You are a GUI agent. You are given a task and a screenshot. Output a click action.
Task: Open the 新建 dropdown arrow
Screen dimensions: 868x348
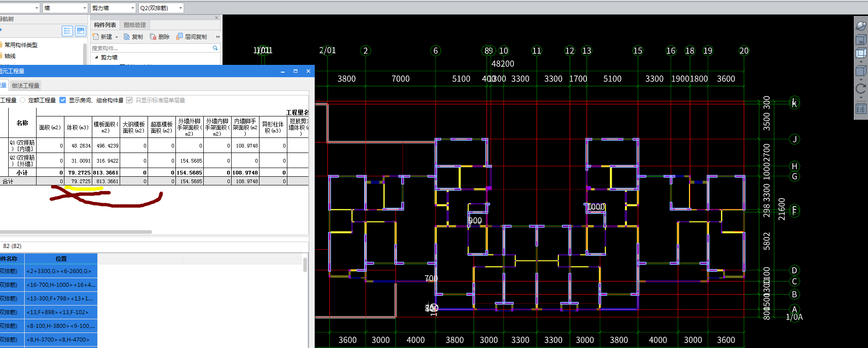coord(116,37)
